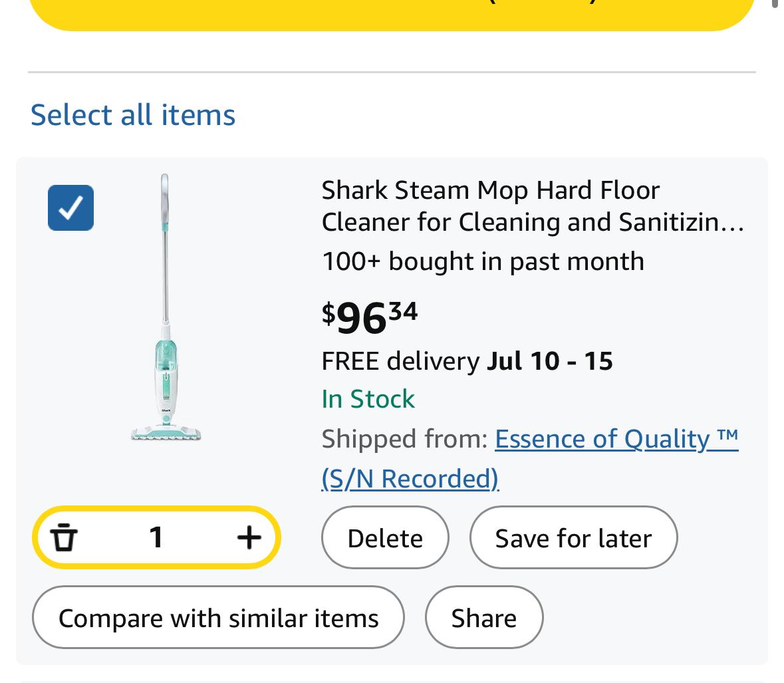Click the Share button

[484, 618]
